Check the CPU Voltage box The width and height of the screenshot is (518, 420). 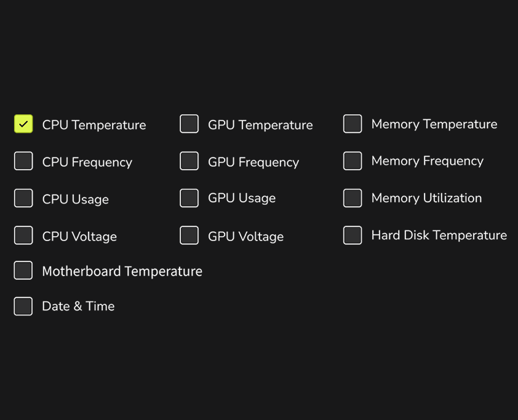(x=23, y=236)
